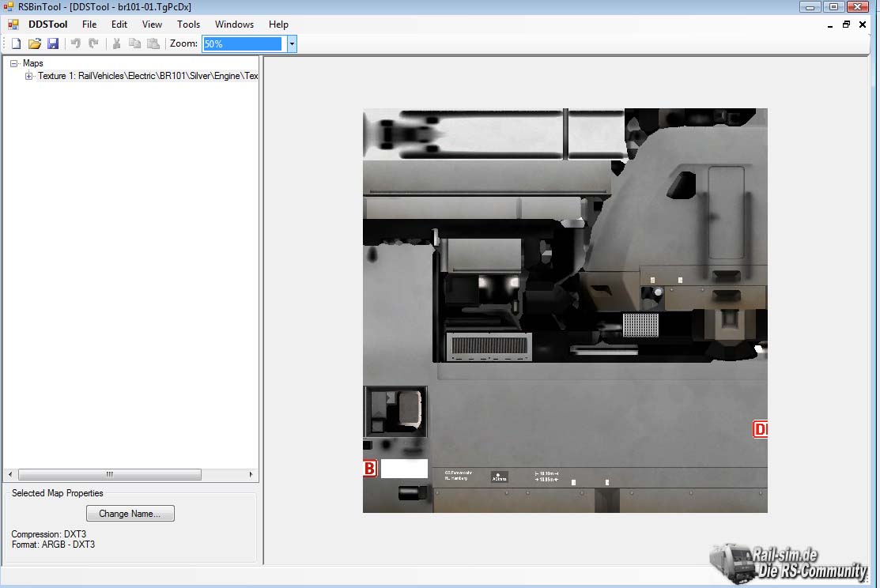Click the Change Name button
880x588 pixels.
tap(130, 514)
